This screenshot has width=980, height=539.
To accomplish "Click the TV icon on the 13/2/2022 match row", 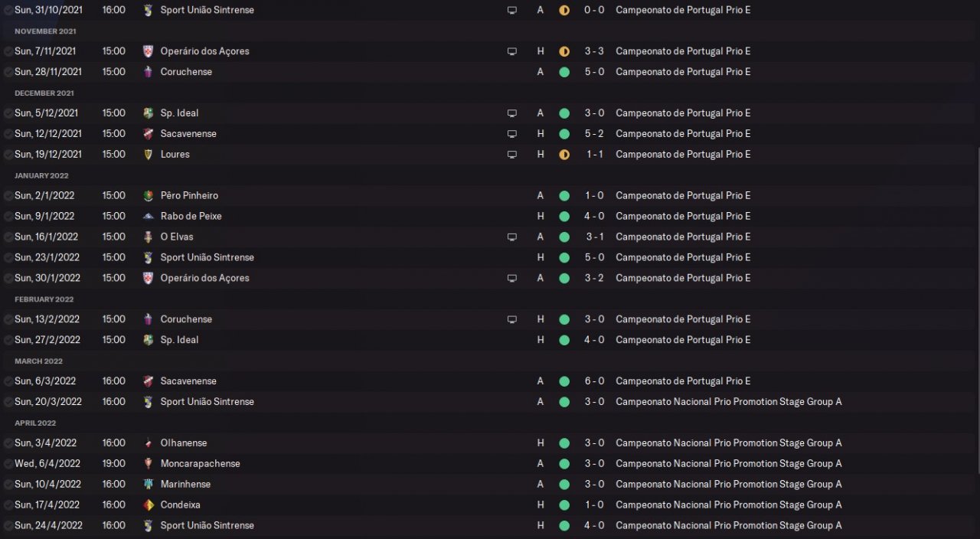I will [x=512, y=319].
